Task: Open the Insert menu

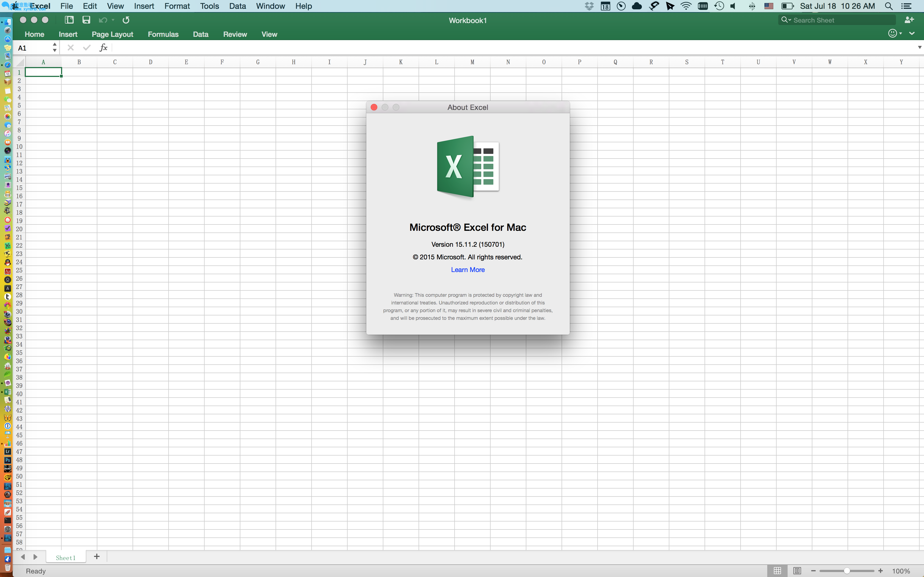Action: [144, 6]
